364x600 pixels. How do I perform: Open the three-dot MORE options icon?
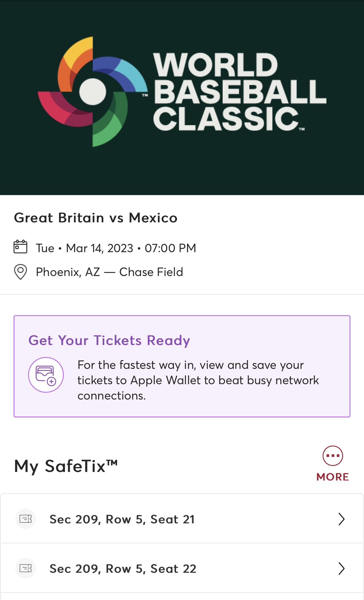(x=332, y=456)
